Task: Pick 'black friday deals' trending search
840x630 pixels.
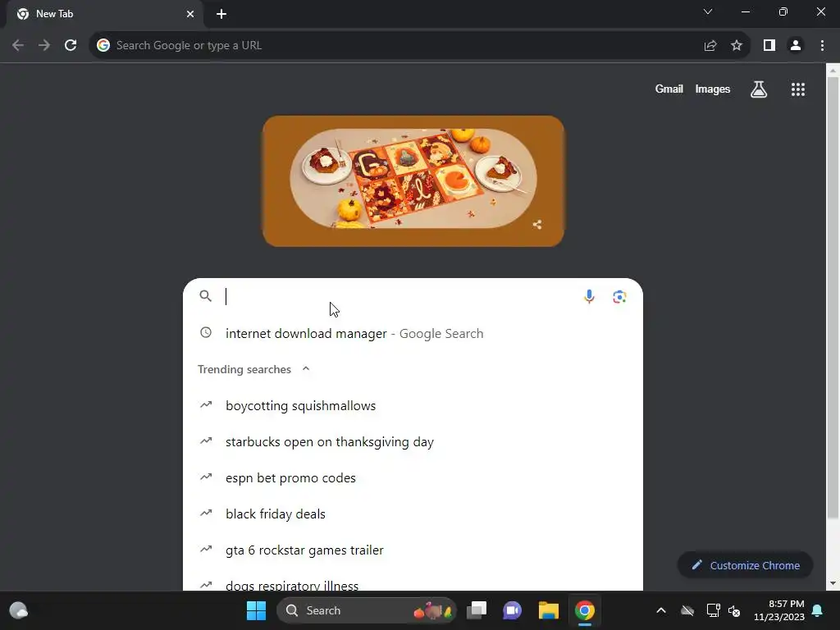Action: (x=413, y=514)
